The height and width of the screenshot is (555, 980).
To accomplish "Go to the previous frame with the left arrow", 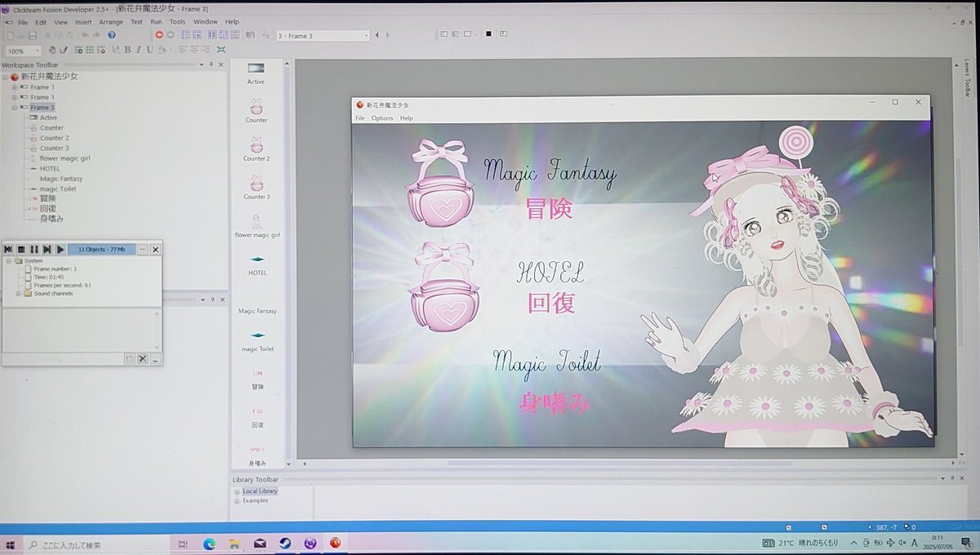I will pos(376,35).
